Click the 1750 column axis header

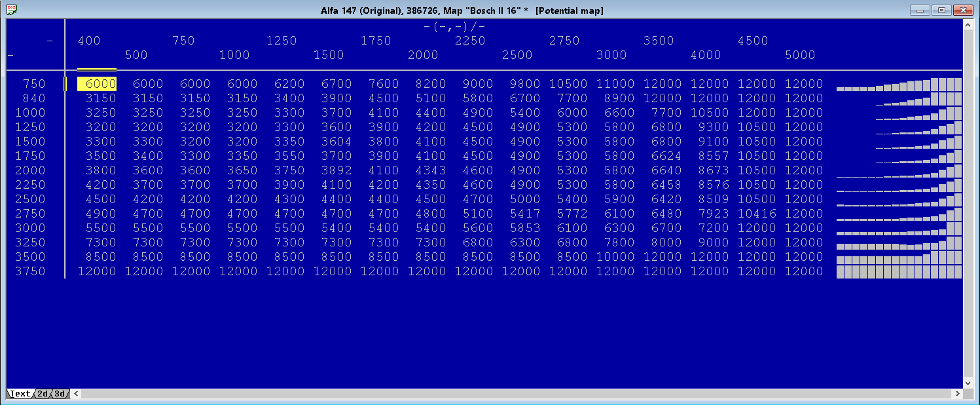(376, 41)
